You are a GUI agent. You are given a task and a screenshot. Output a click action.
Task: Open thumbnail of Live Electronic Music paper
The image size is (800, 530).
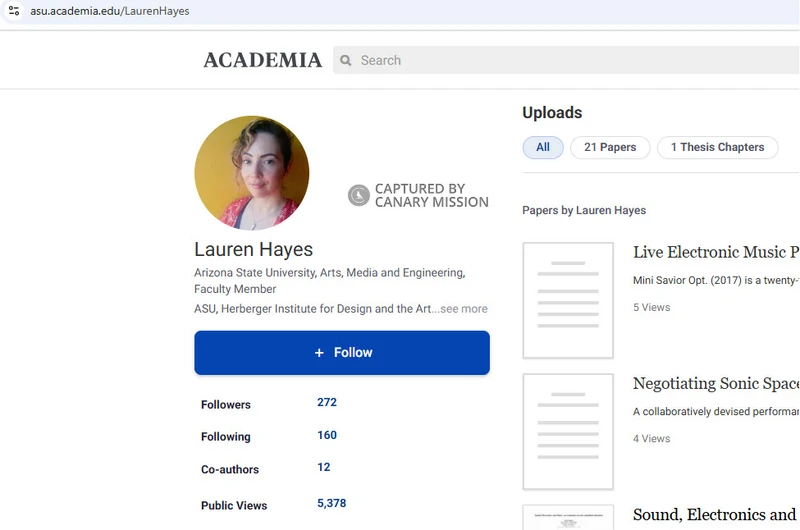(x=568, y=300)
